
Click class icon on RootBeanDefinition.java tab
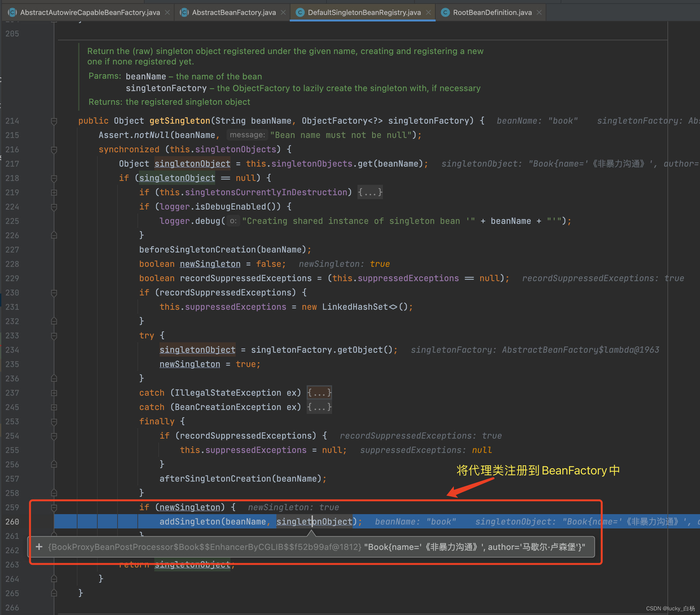coord(445,12)
